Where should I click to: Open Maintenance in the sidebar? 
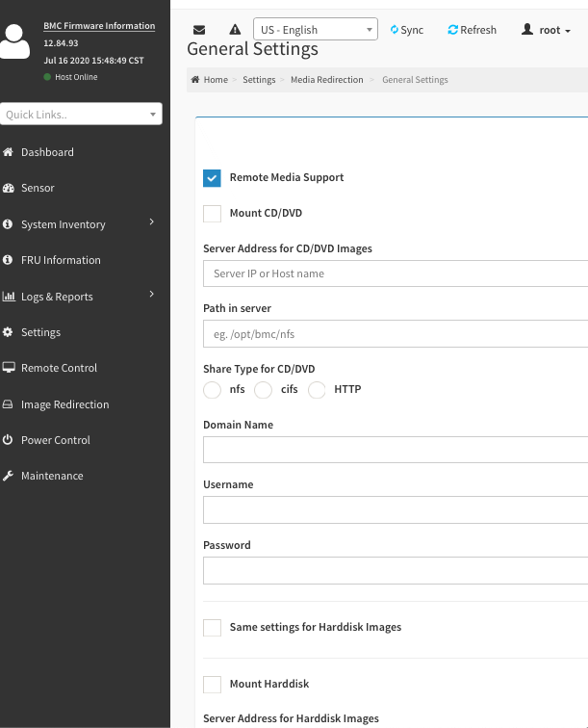coord(52,476)
